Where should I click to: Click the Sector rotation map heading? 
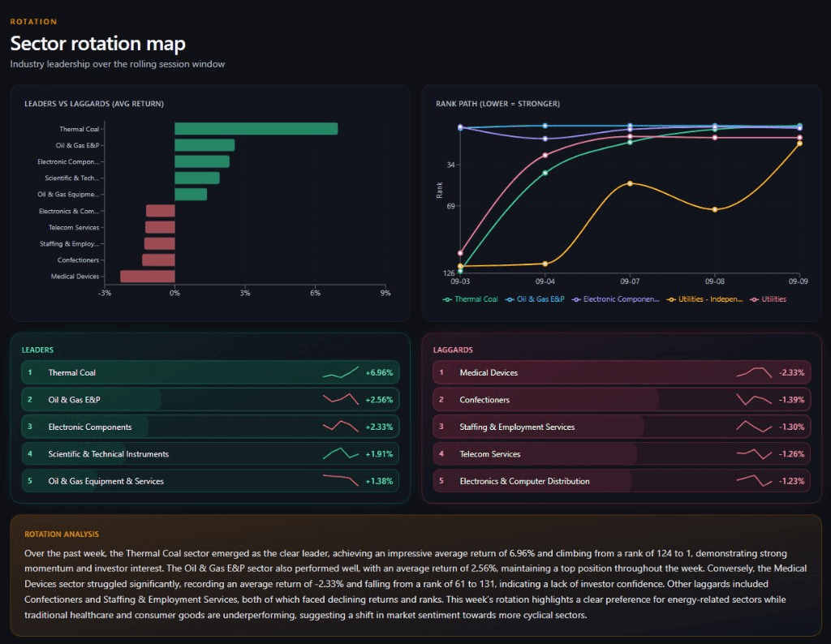click(98, 44)
